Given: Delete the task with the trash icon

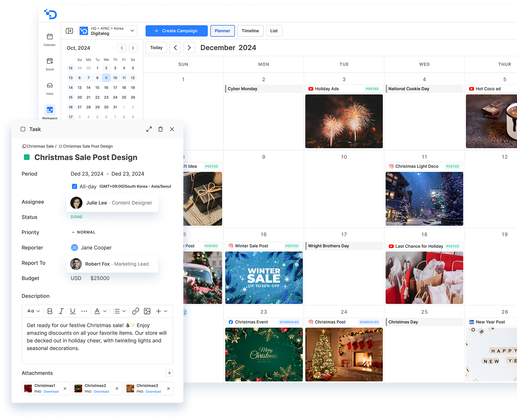Looking at the screenshot, I should [160, 129].
